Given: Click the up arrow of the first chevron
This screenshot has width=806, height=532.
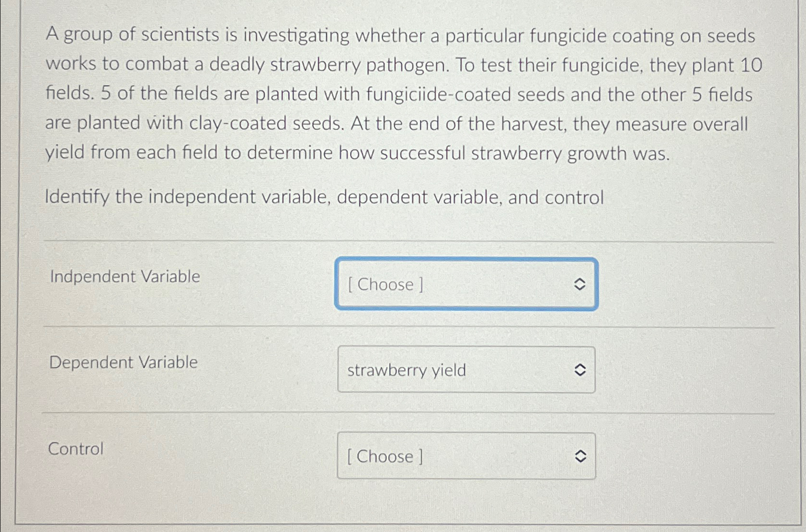Looking at the screenshot, I should pyautogui.click(x=581, y=281).
